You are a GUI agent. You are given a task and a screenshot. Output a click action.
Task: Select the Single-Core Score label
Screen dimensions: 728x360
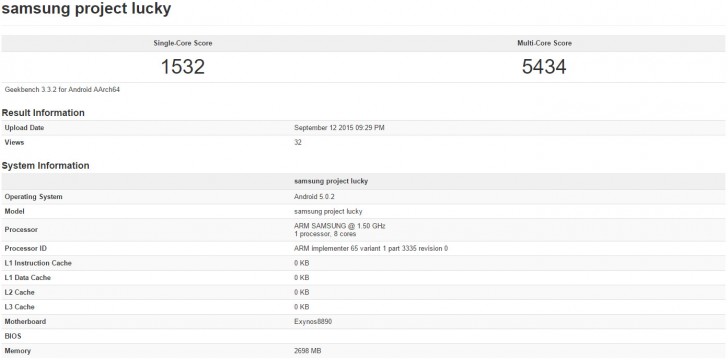(183, 43)
